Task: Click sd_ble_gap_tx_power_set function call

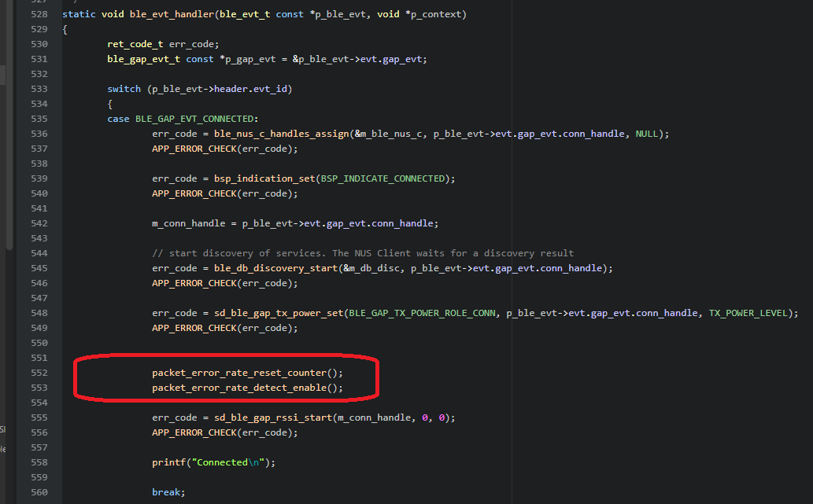Action: pos(279,313)
